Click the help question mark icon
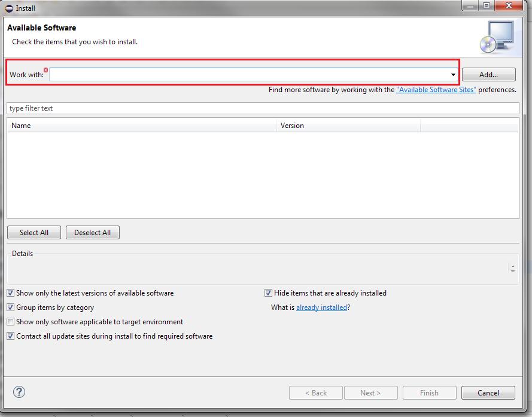The image size is (532, 417). pyautogui.click(x=19, y=392)
